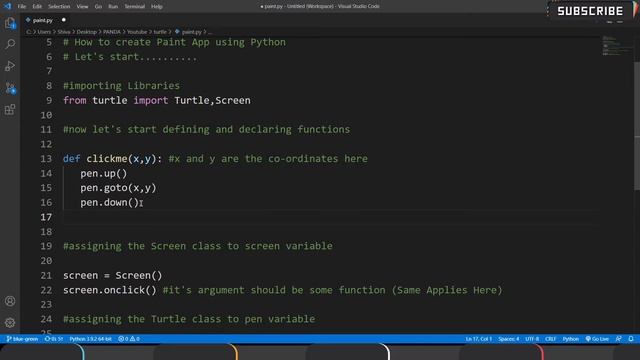Open the Run and Debug view
This screenshot has height=360, width=640.
coord(10,66)
